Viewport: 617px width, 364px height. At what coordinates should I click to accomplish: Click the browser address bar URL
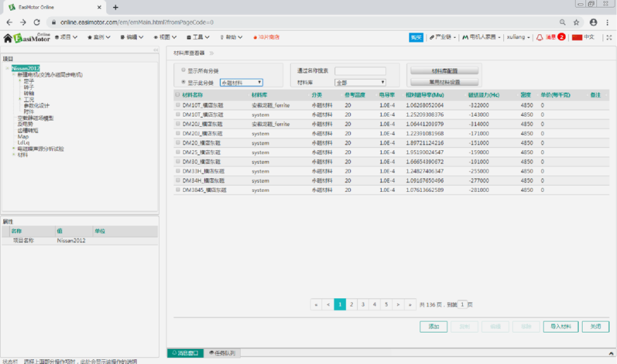click(136, 23)
